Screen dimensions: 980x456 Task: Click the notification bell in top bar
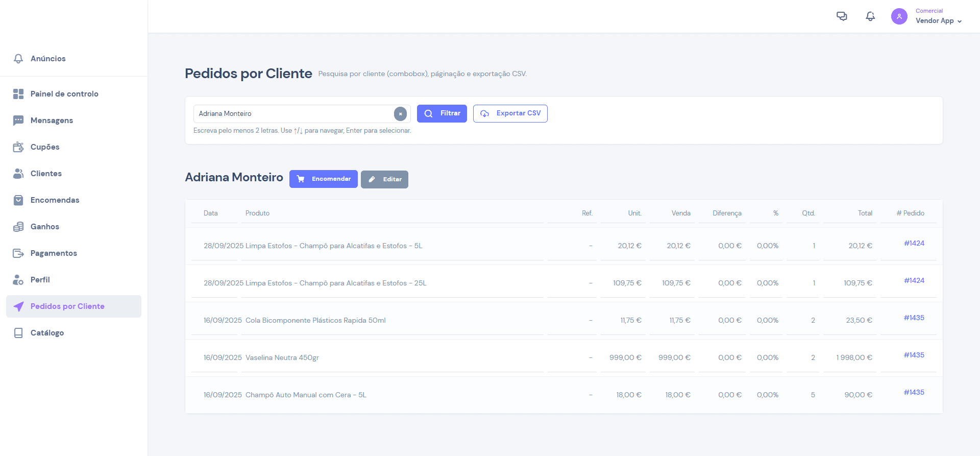tap(870, 16)
